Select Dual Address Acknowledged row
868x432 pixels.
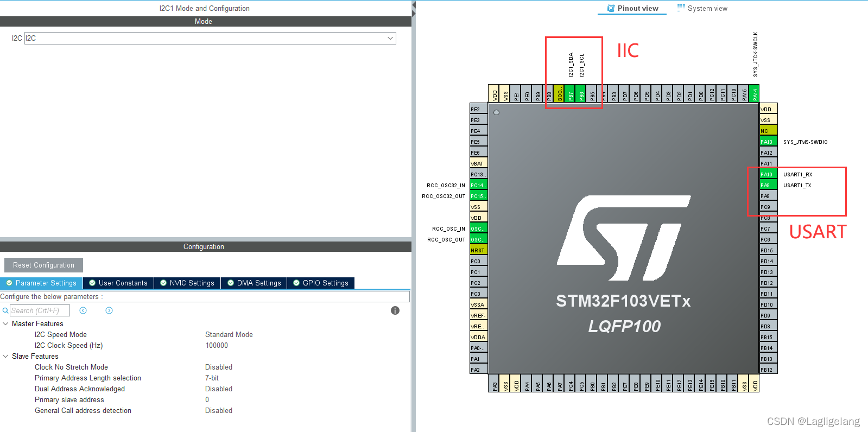[x=205, y=389]
